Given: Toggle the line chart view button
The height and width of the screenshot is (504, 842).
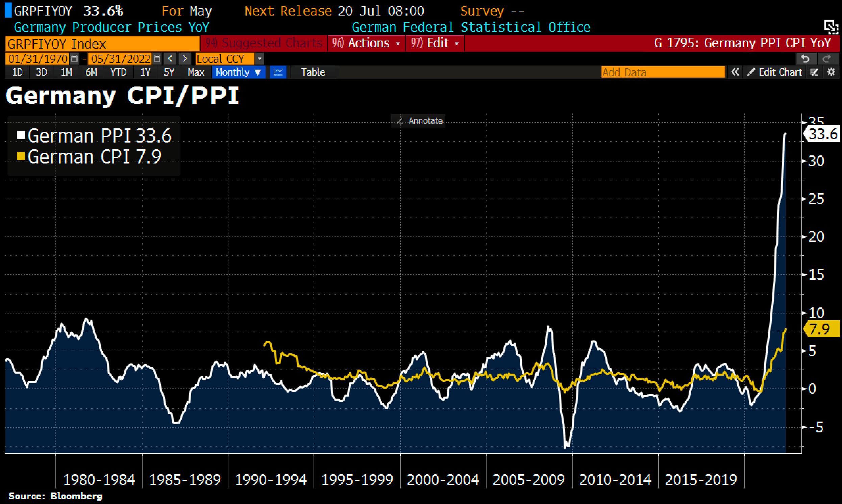Looking at the screenshot, I should (278, 72).
